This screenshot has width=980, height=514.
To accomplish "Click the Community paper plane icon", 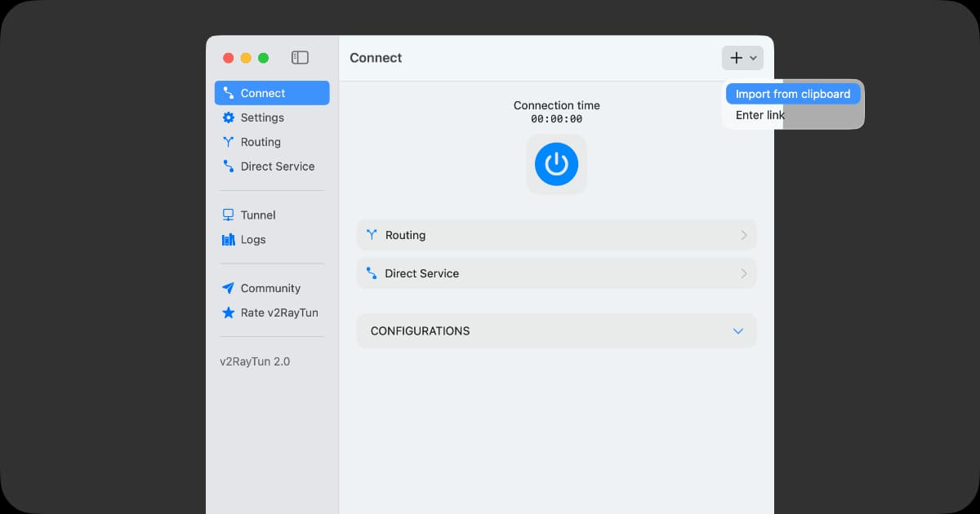I will (229, 289).
